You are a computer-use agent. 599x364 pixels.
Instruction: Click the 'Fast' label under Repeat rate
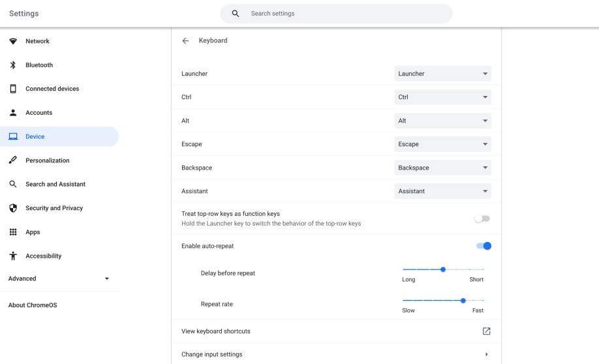(x=478, y=311)
